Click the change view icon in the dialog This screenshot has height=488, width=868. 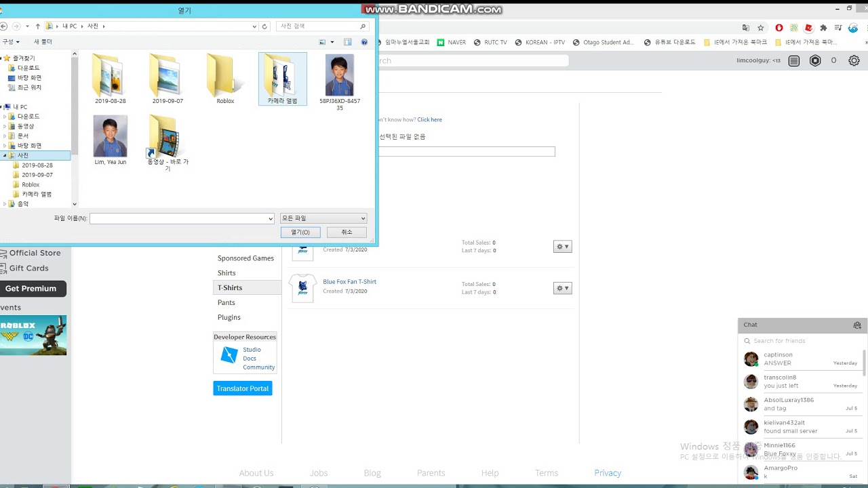(x=323, y=42)
